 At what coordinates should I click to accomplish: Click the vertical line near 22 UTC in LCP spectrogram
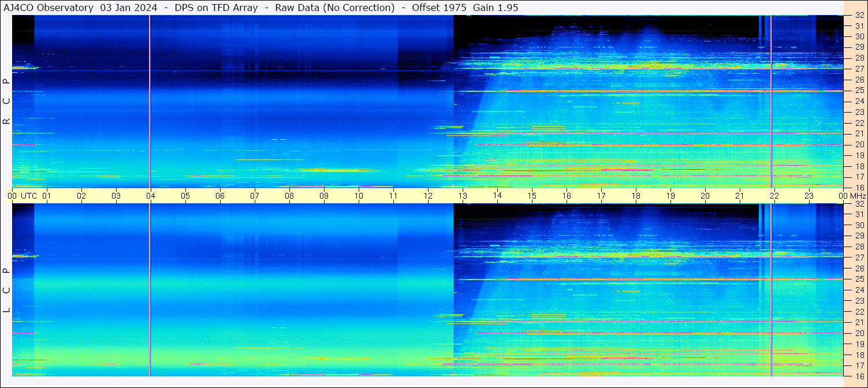coord(772,290)
